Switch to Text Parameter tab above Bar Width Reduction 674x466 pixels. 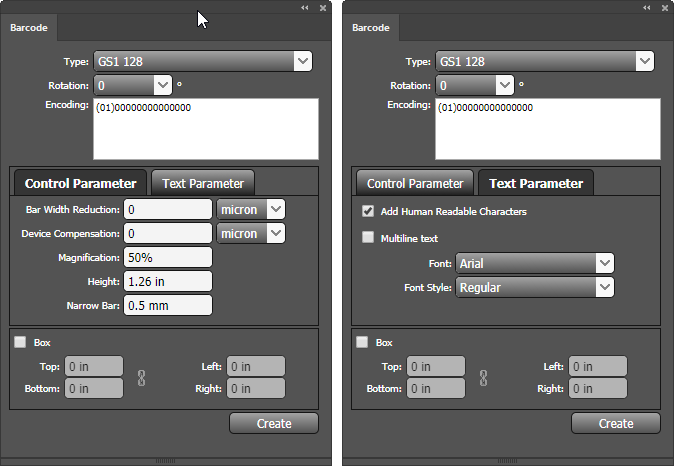[x=203, y=183]
